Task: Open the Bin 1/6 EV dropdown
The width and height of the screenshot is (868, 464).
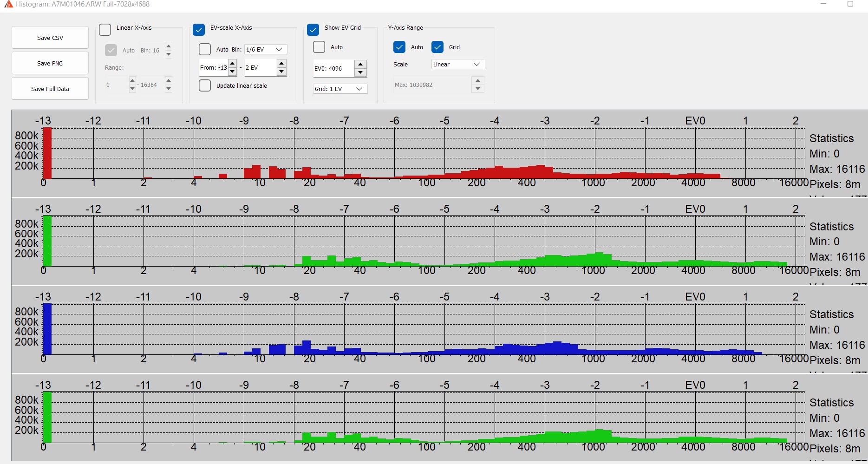Action: [x=266, y=49]
